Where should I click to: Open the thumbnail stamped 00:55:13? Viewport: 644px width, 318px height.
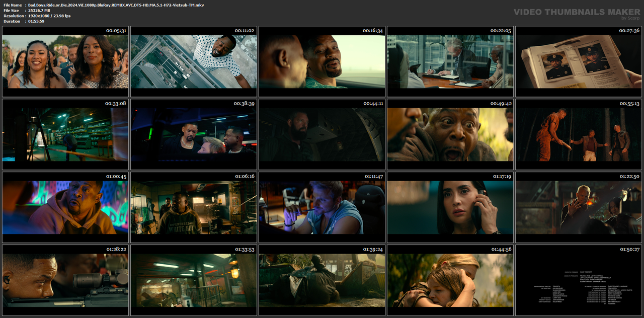[579, 134]
